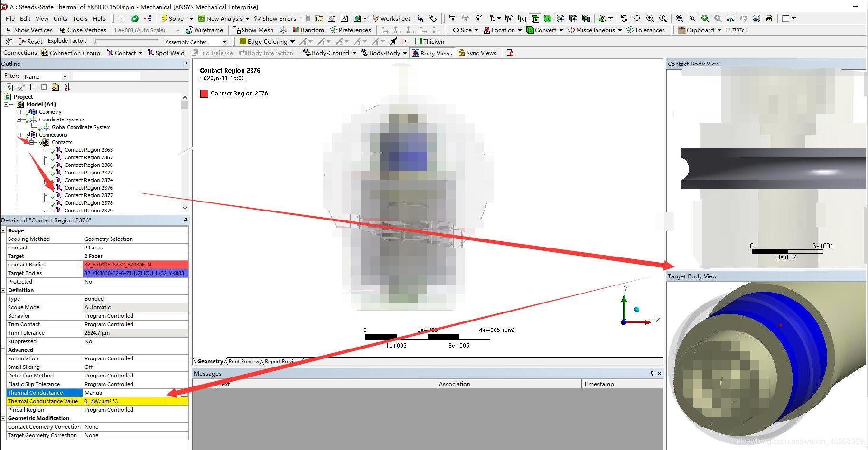The image size is (868, 450).
Task: Click the Connection Group button
Action: pos(70,53)
